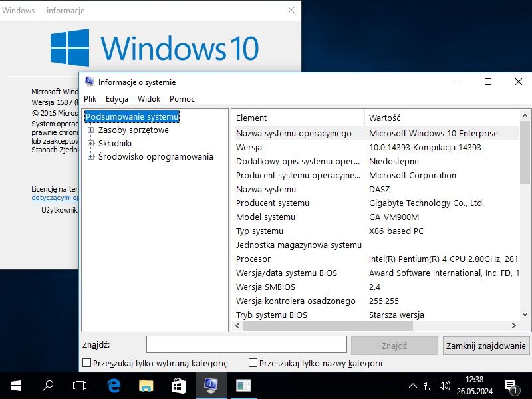Viewport: 532px width, 399px height.
Task: Select the 'Jednostka magazynowa systemu' row
Action: [x=376, y=245]
